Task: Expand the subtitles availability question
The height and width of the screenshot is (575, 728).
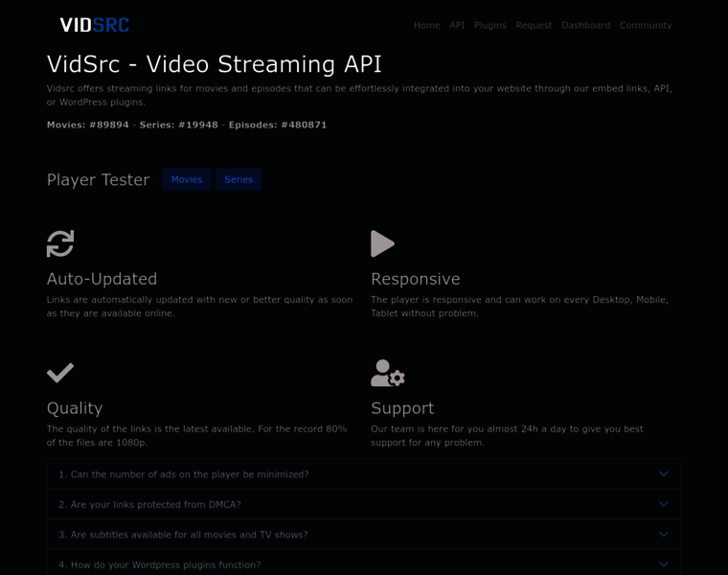Action: [x=364, y=535]
